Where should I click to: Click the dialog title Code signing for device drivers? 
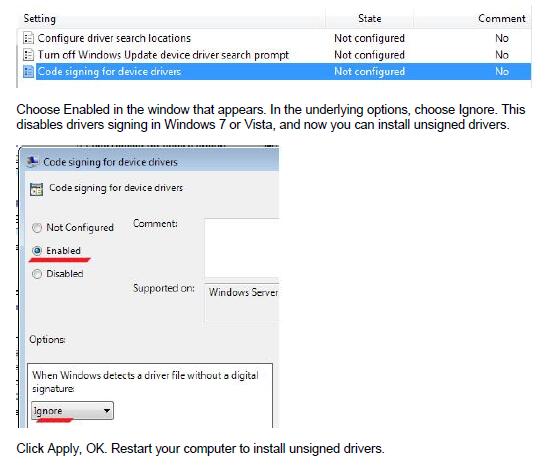pyautogui.click(x=111, y=162)
